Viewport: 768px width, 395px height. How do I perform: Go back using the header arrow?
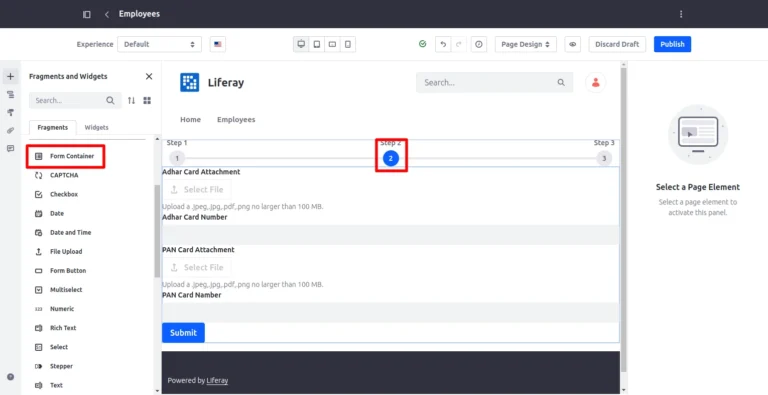107,14
